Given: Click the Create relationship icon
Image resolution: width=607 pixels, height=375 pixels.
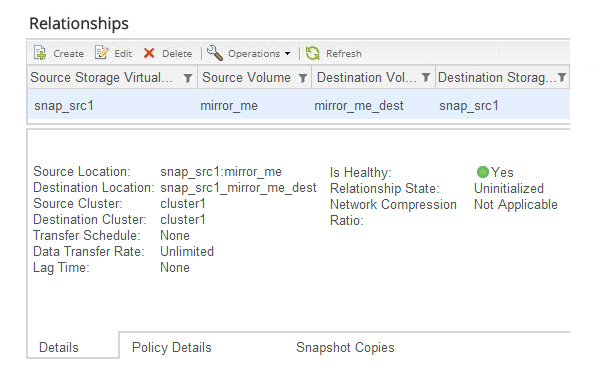Looking at the screenshot, I should point(40,53).
